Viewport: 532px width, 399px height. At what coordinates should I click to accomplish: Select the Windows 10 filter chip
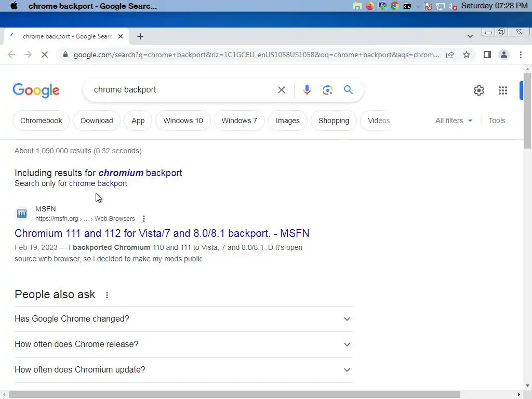[183, 121]
